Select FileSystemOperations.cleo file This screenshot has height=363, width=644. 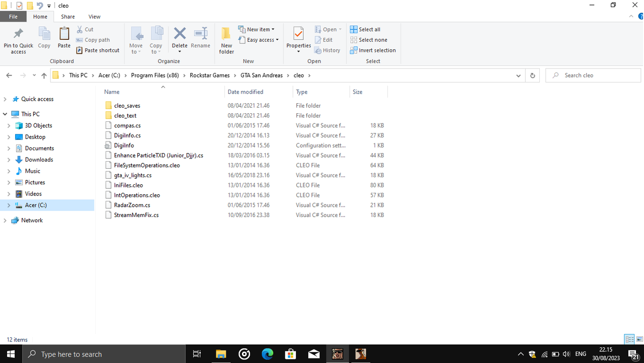(x=146, y=165)
